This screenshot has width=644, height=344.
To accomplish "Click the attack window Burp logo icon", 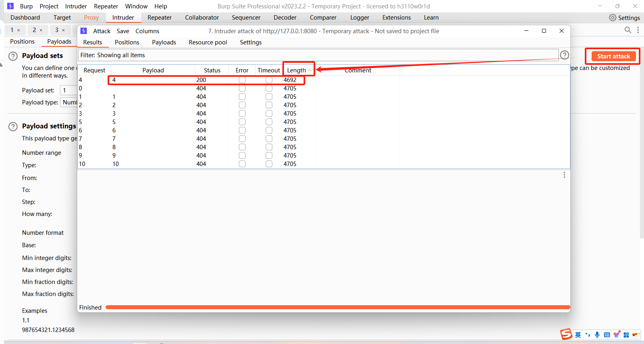I will pos(84,31).
